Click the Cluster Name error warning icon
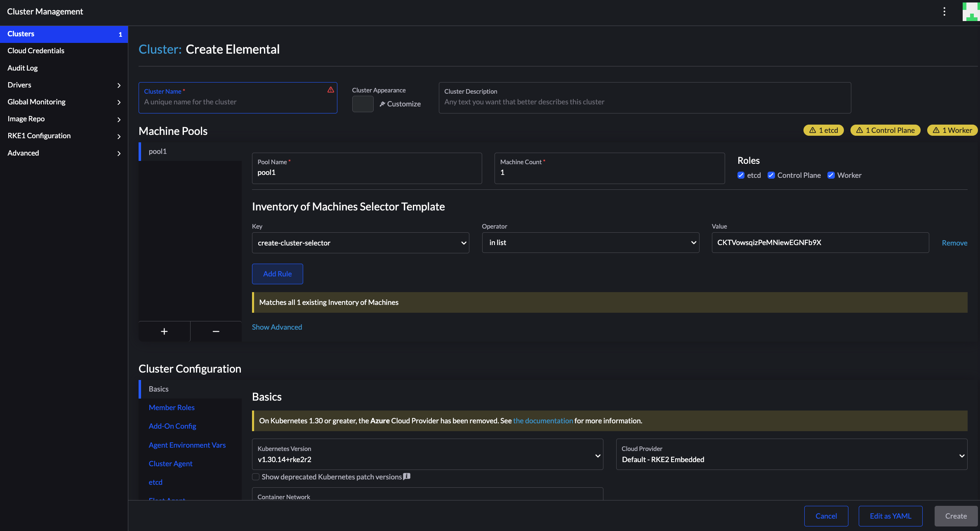This screenshot has height=531, width=980. click(x=330, y=90)
